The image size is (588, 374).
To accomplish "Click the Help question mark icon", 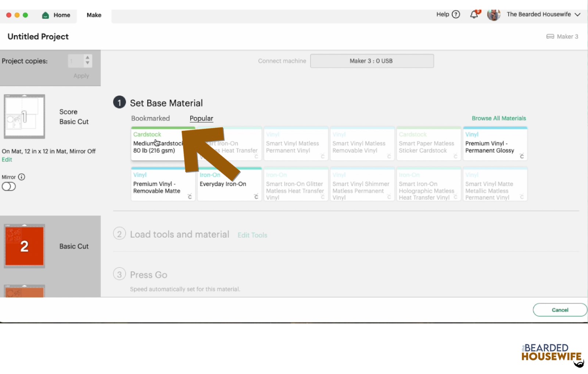I will pyautogui.click(x=456, y=14).
